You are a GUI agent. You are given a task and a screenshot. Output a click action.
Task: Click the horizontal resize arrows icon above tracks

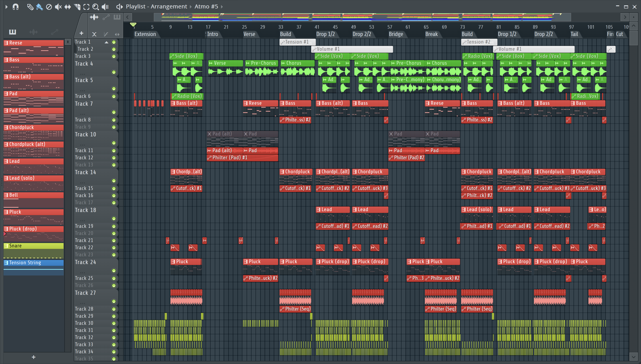(117, 34)
